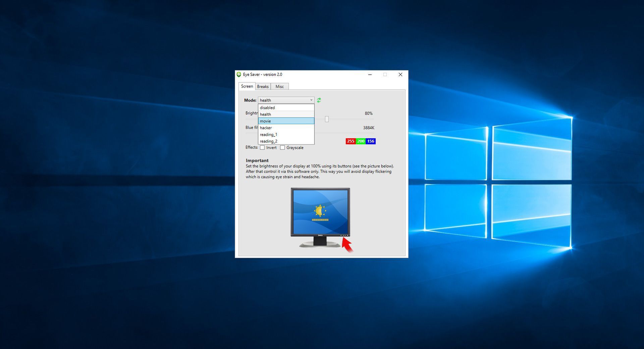Click the Eye Saver shield icon in the title bar
The height and width of the screenshot is (349, 644).
click(x=239, y=74)
